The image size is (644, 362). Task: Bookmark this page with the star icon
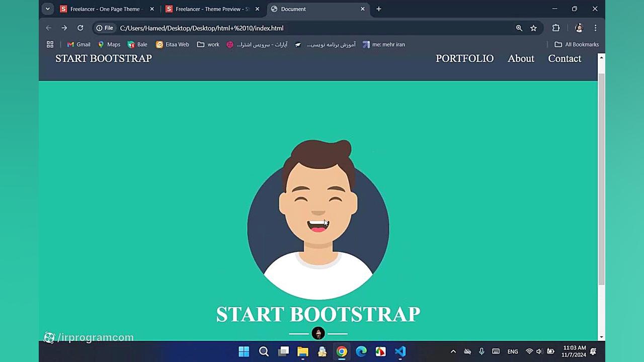click(x=533, y=28)
